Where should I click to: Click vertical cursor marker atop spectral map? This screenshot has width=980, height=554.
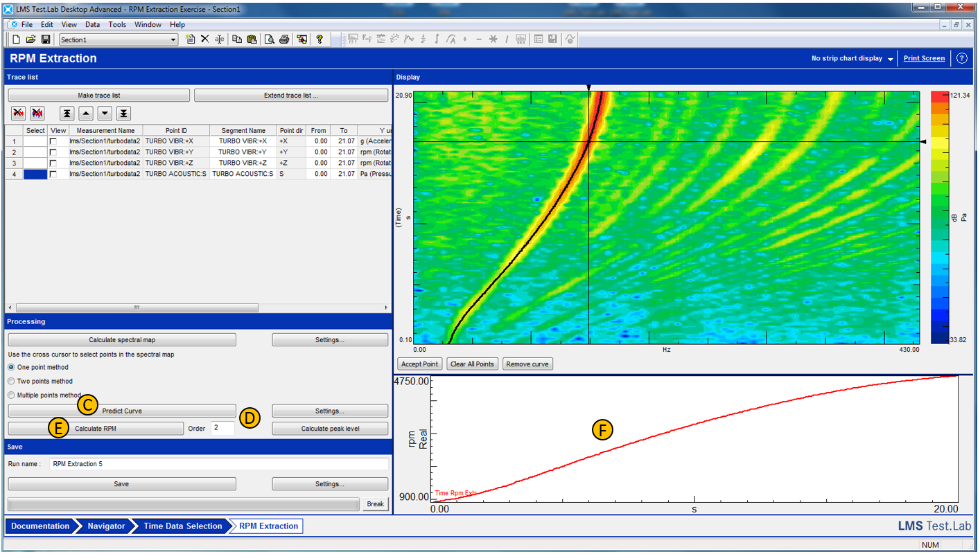[588, 88]
